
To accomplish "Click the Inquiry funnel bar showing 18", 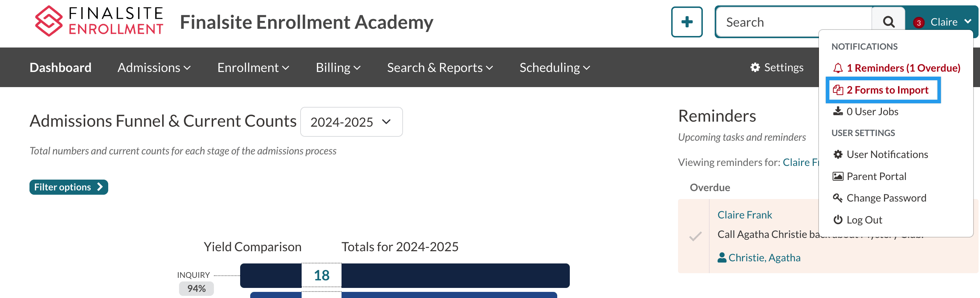I will click(404, 275).
